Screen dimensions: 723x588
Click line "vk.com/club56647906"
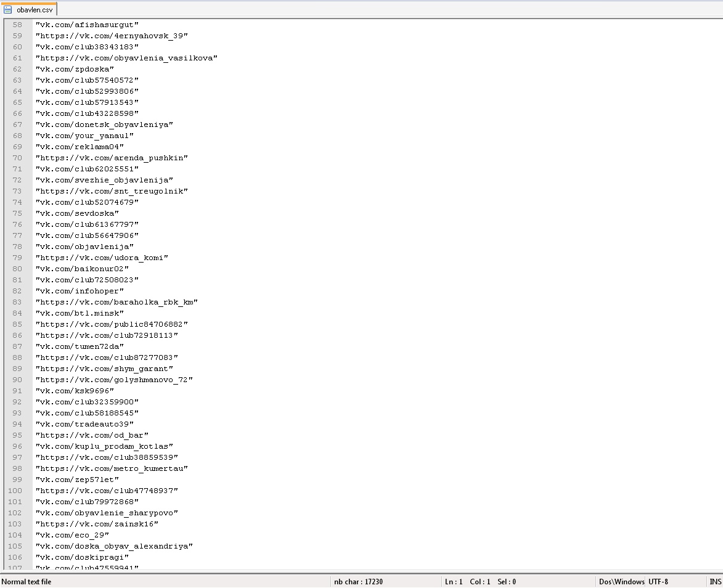87,235
